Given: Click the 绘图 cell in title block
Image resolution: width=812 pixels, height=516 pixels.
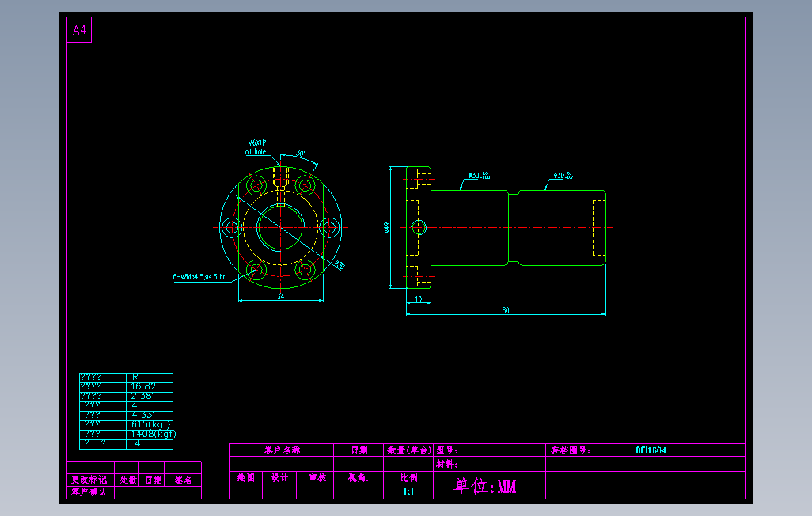Looking at the screenshot, I should coord(246,478).
